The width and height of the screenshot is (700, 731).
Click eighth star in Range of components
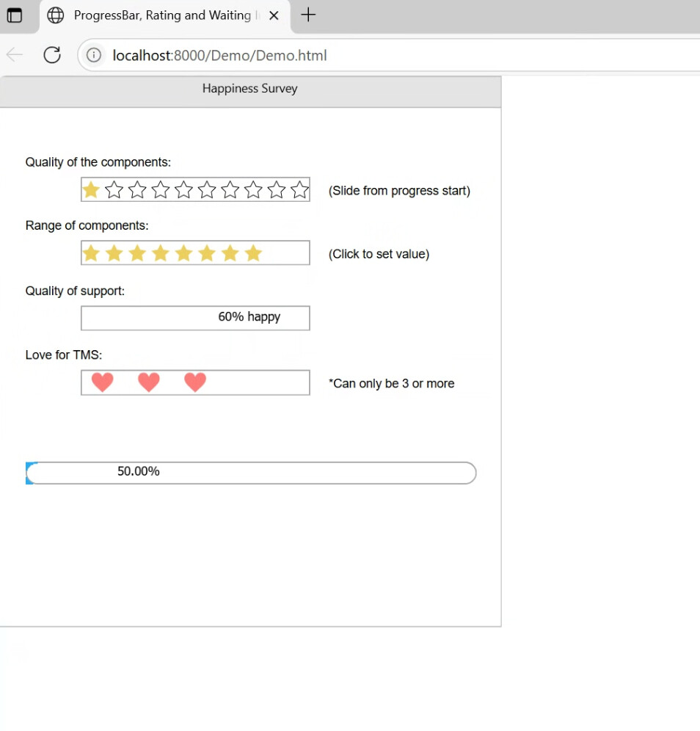[254, 253]
